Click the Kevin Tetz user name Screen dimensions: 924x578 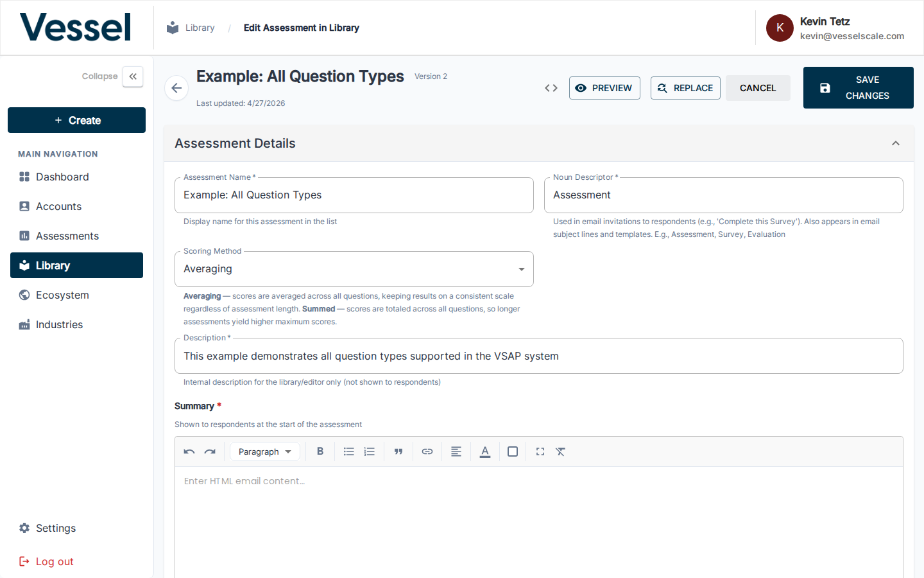pos(825,21)
